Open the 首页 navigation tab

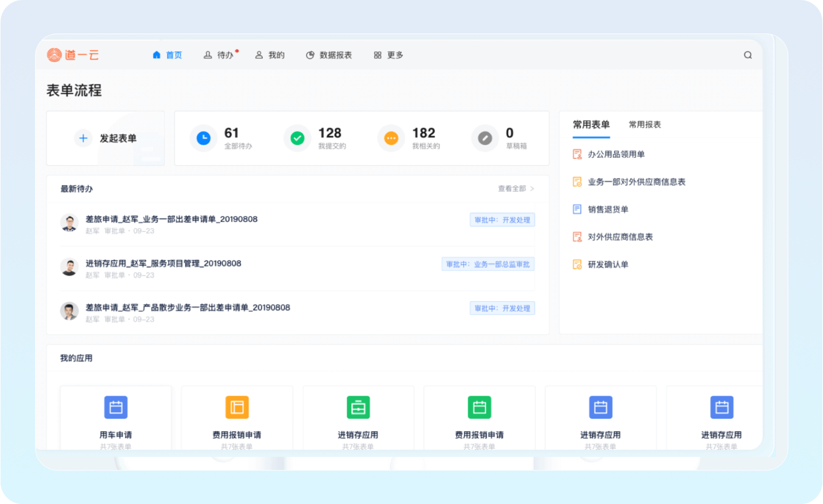(x=168, y=55)
